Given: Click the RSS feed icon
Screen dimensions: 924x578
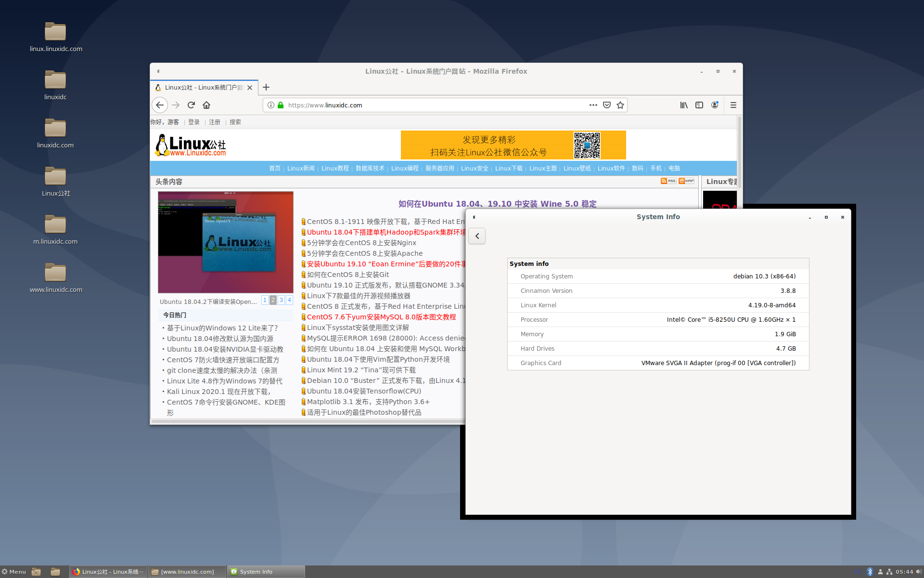Looking at the screenshot, I should pyautogui.click(x=668, y=181).
